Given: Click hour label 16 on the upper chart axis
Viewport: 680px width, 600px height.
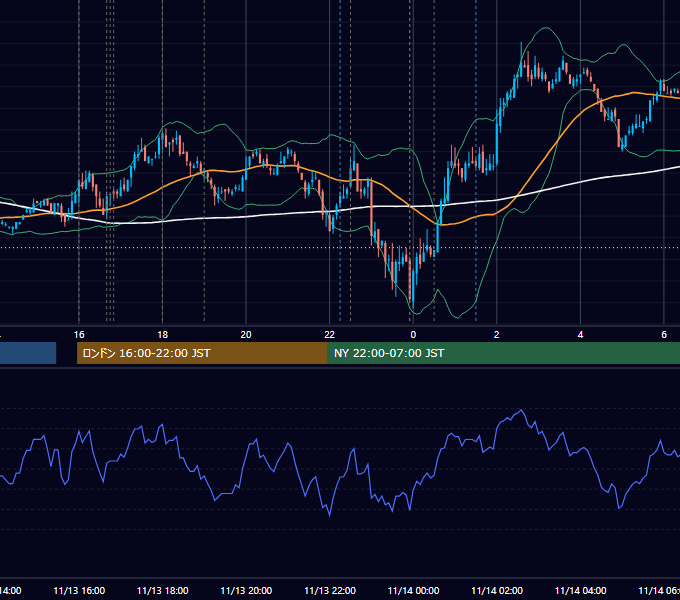Looking at the screenshot, I should point(79,335).
